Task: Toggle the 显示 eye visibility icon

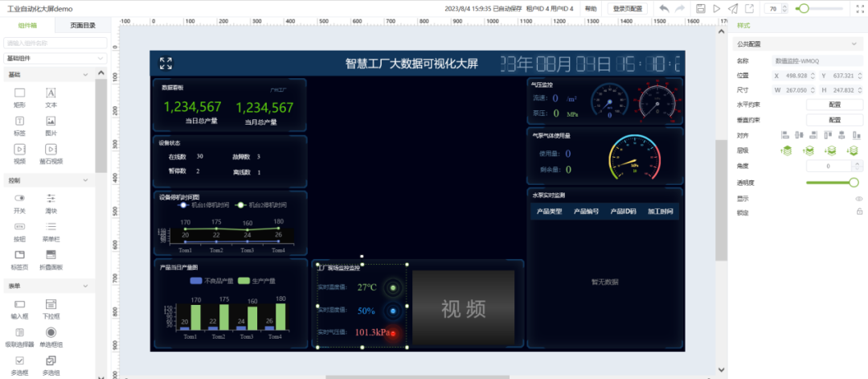Action: 859,199
